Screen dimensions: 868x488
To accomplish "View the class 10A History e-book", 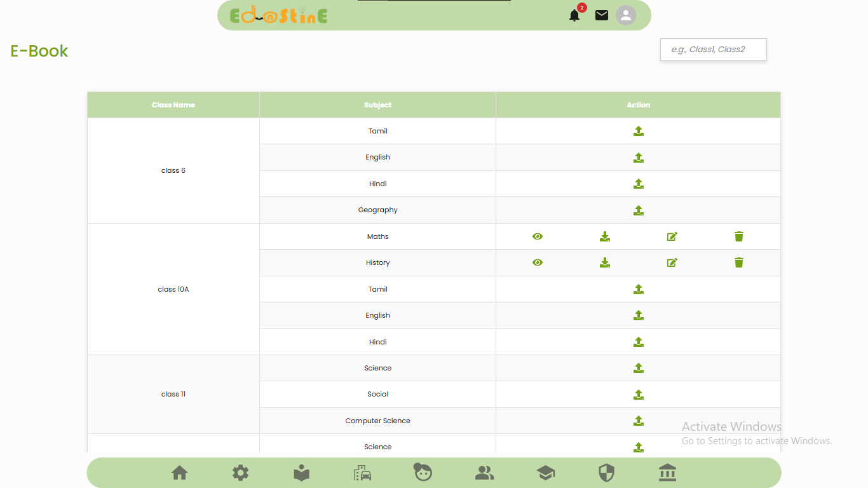I will [x=538, y=262].
